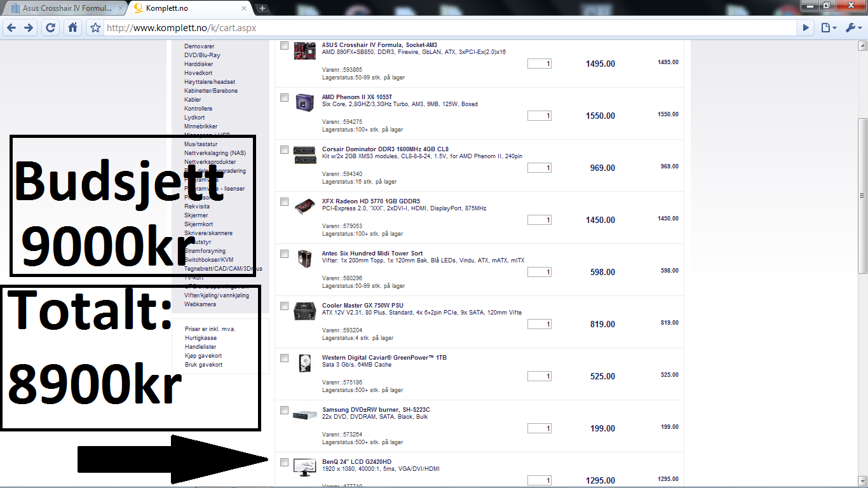Edit quantity field for Samsung DVD±RW burner

point(539,428)
